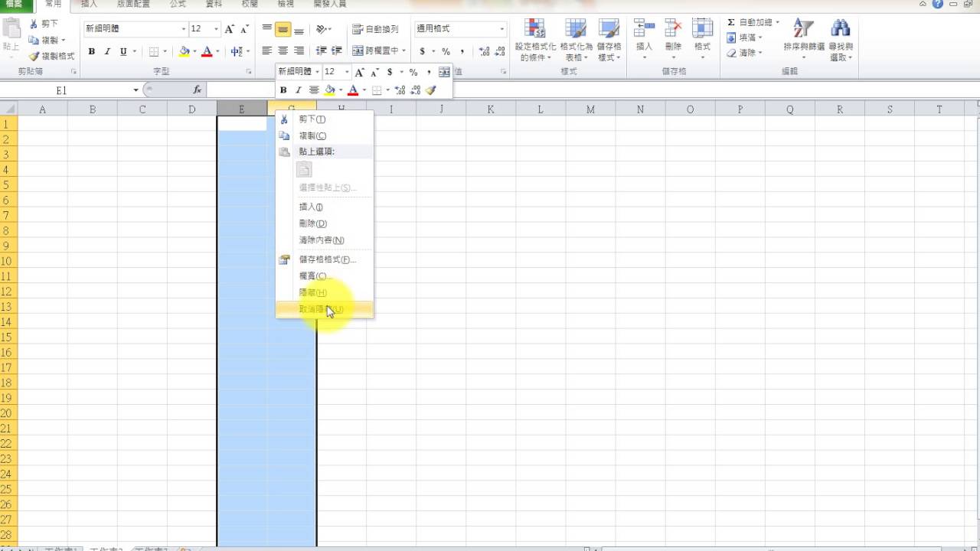Click the Help question mark icon

tap(938, 5)
